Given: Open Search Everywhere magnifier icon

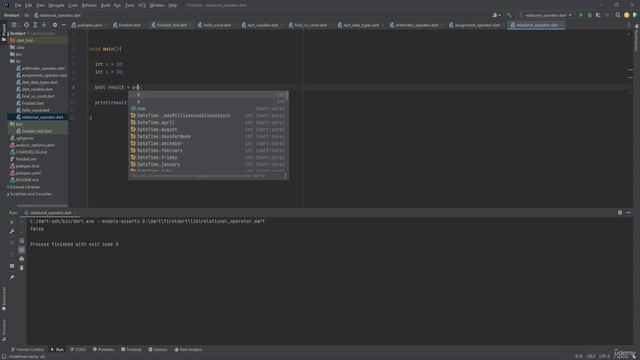Looking at the screenshot, I should click(x=618, y=15).
